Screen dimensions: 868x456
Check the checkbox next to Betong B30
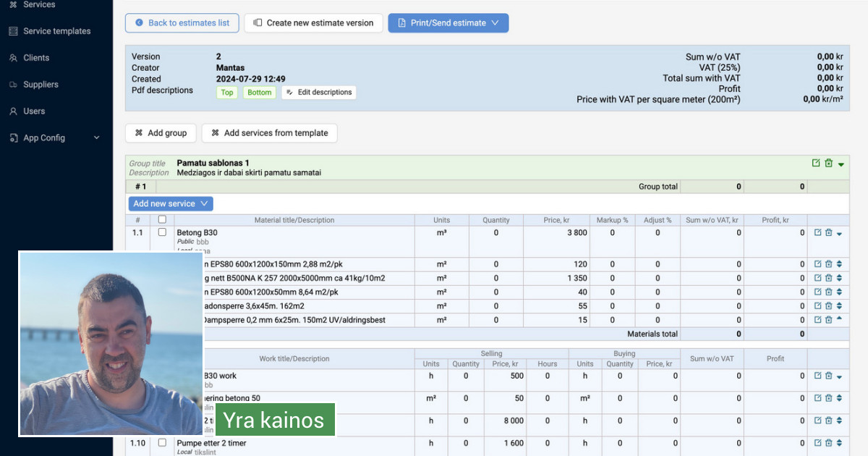[162, 233]
